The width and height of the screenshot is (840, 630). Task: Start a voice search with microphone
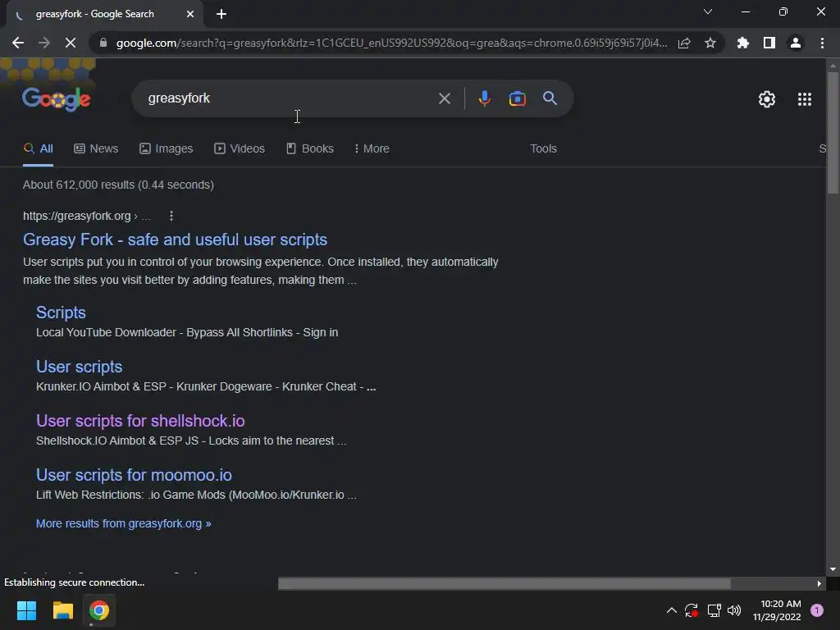click(484, 98)
